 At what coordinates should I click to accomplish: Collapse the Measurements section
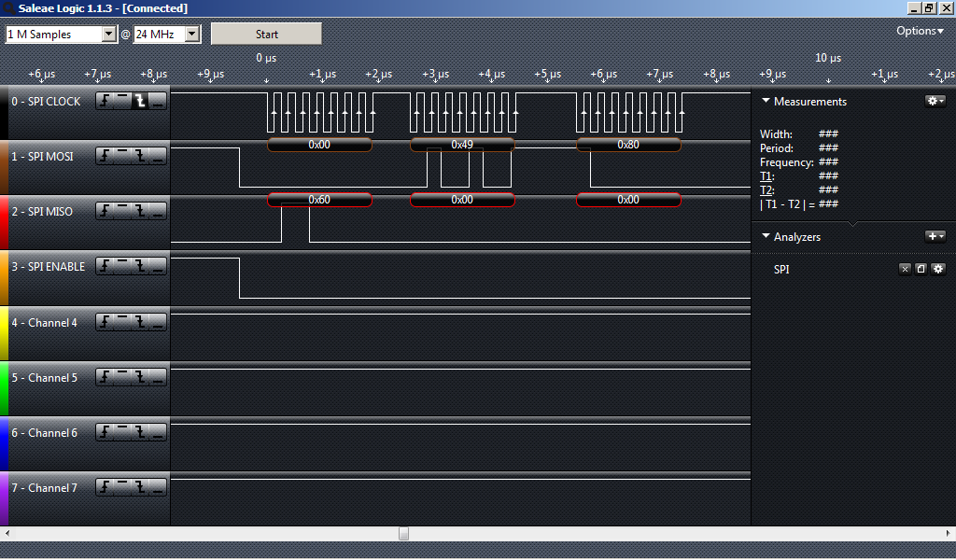click(766, 101)
